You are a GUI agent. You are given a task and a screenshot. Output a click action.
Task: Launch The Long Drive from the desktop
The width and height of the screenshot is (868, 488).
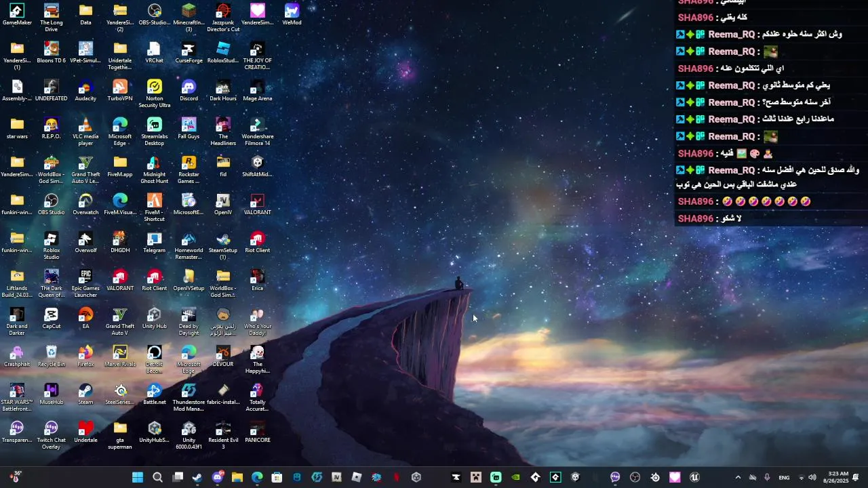tap(52, 18)
